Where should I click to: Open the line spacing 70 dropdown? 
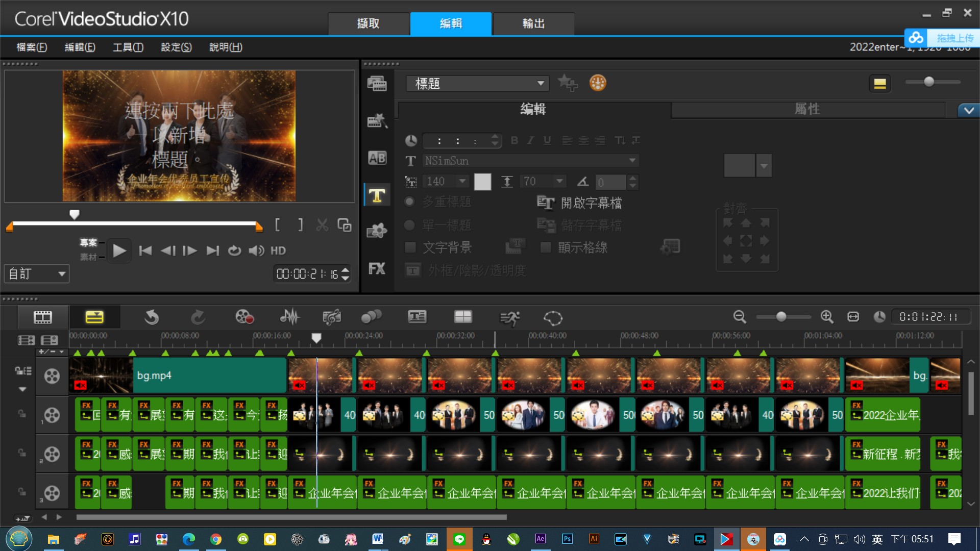[559, 181]
